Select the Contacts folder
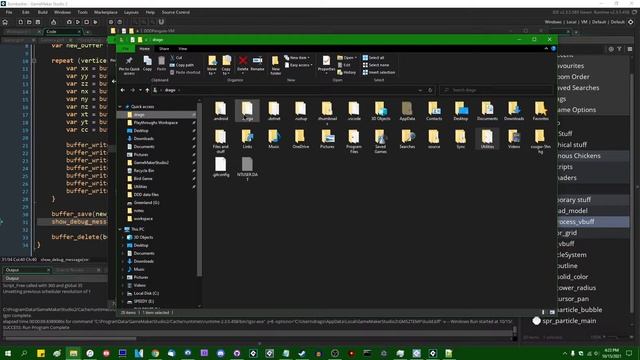Viewport: 640px width, 360px height. click(434, 111)
